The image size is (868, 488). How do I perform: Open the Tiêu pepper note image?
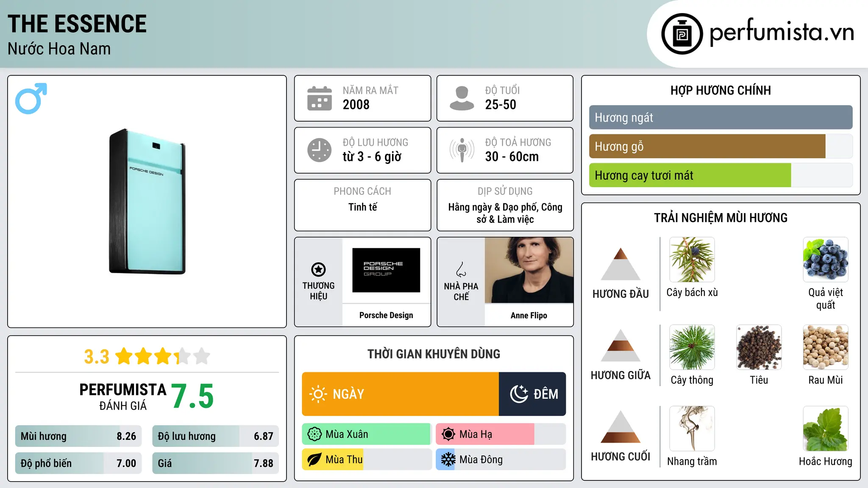pyautogui.click(x=759, y=347)
